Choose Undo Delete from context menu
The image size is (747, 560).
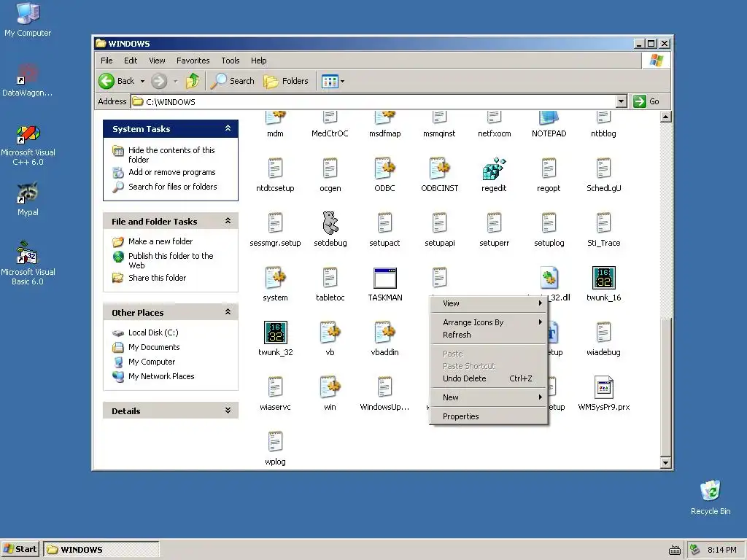pos(488,378)
